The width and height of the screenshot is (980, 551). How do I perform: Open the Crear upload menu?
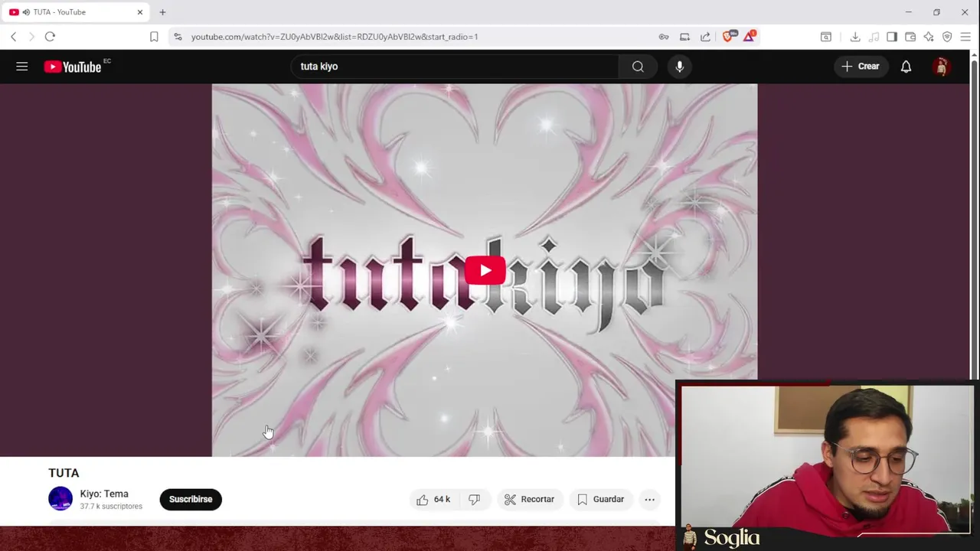click(x=861, y=67)
